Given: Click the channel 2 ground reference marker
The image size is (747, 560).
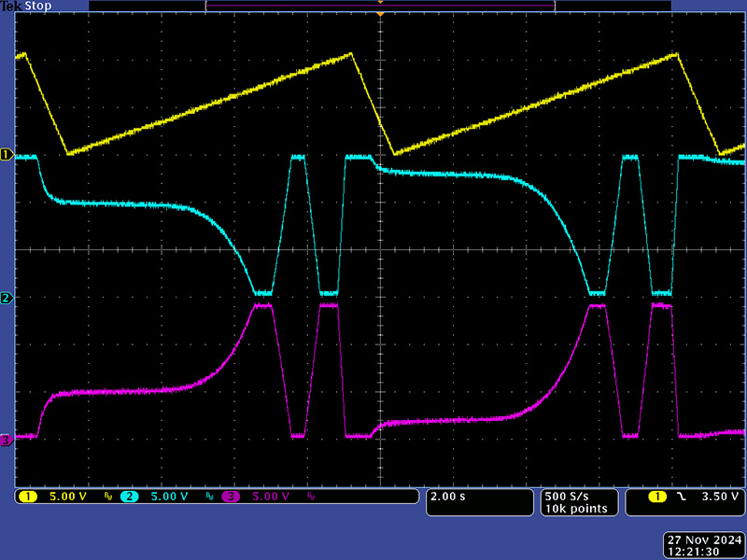Looking at the screenshot, I should pyautogui.click(x=7, y=298).
